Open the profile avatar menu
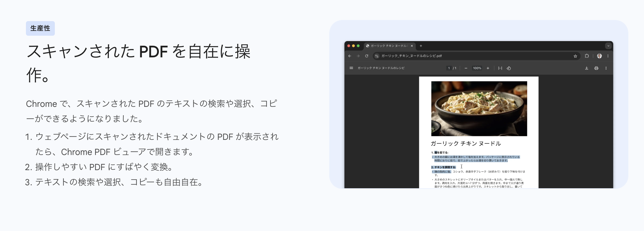 click(599, 56)
